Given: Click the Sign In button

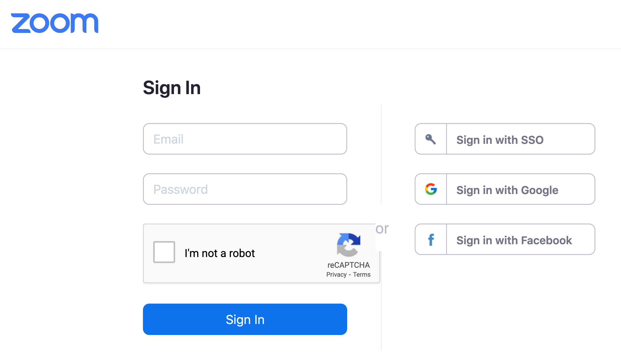Looking at the screenshot, I should [245, 319].
